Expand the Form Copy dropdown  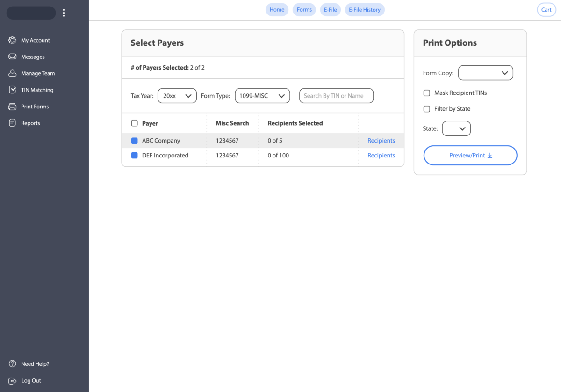pos(485,73)
